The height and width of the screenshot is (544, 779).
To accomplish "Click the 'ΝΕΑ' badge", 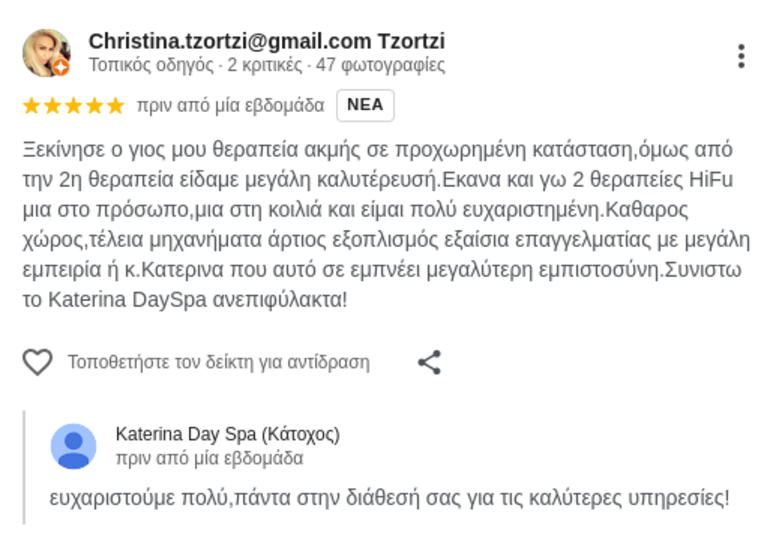I will (x=365, y=105).
